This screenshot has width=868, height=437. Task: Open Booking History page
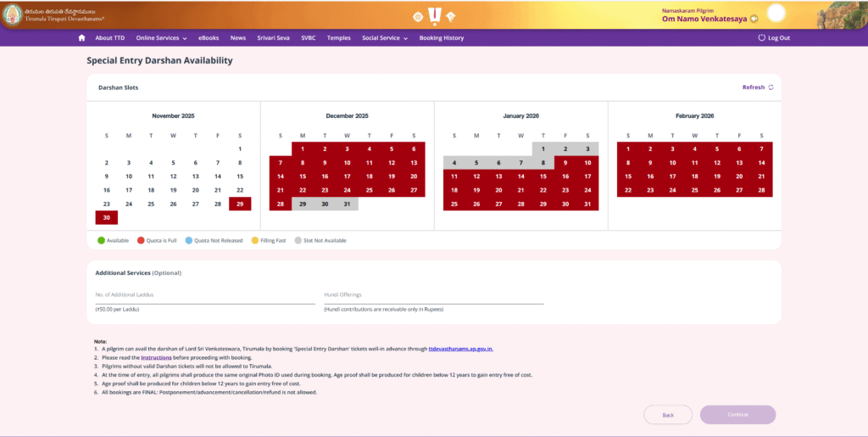tap(441, 37)
